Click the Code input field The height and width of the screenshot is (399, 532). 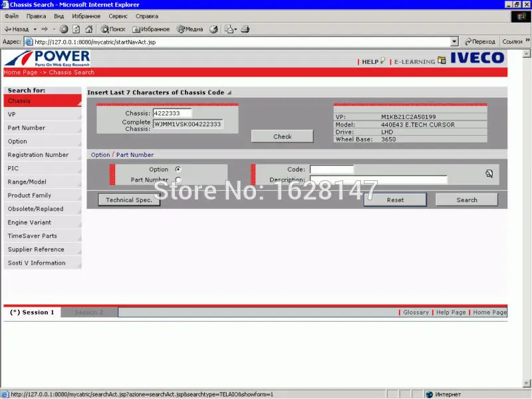[331, 170]
